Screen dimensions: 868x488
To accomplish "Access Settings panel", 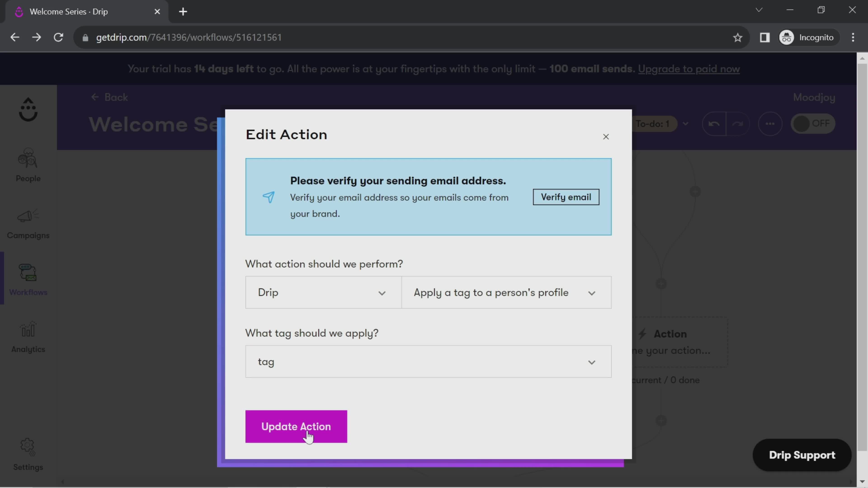I will 28,454.
